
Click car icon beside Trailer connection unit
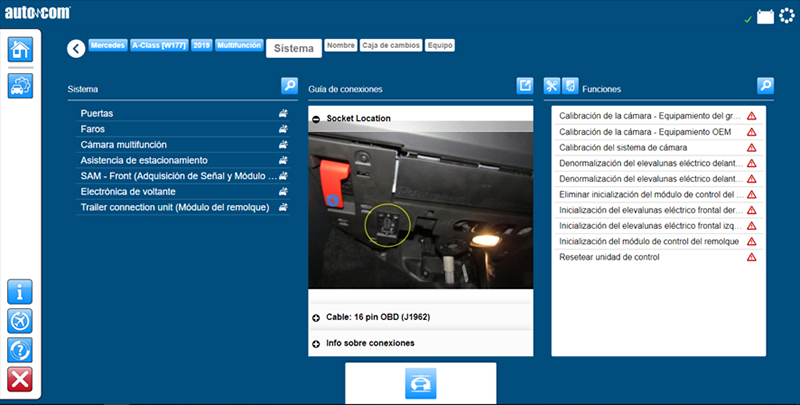pyautogui.click(x=283, y=207)
